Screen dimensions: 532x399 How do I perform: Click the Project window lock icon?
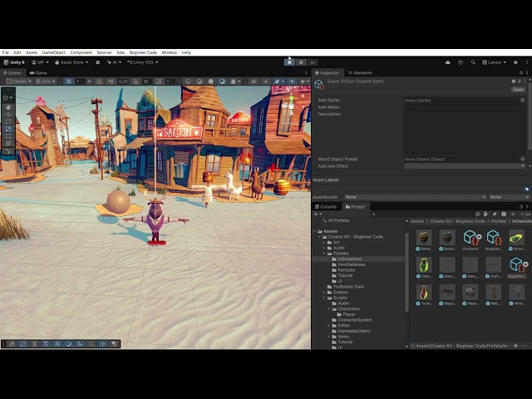(x=521, y=206)
